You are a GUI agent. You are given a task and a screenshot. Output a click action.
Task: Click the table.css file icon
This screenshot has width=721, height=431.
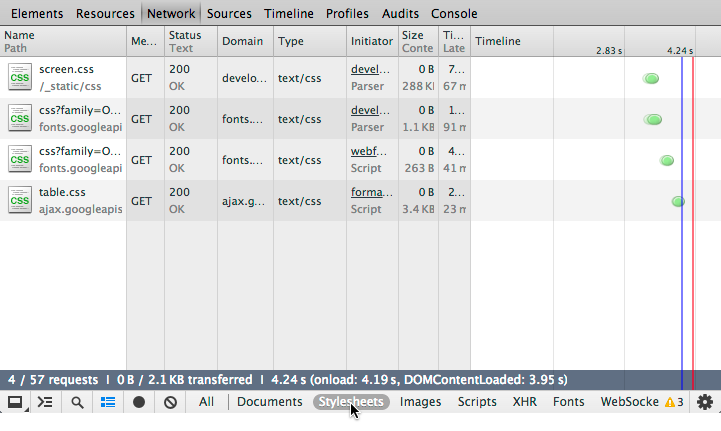pos(20,200)
